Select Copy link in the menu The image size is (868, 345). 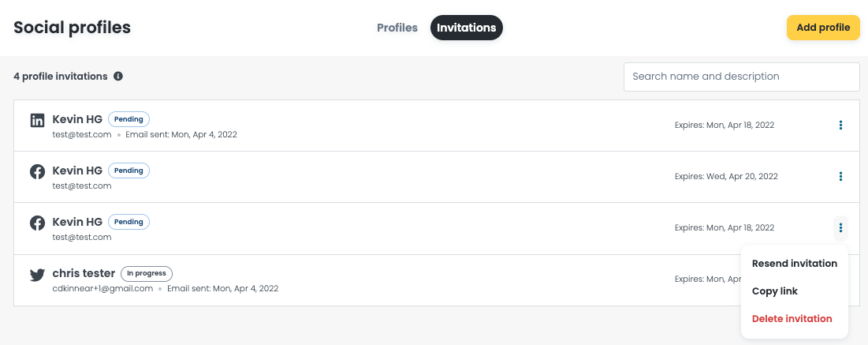(x=774, y=291)
